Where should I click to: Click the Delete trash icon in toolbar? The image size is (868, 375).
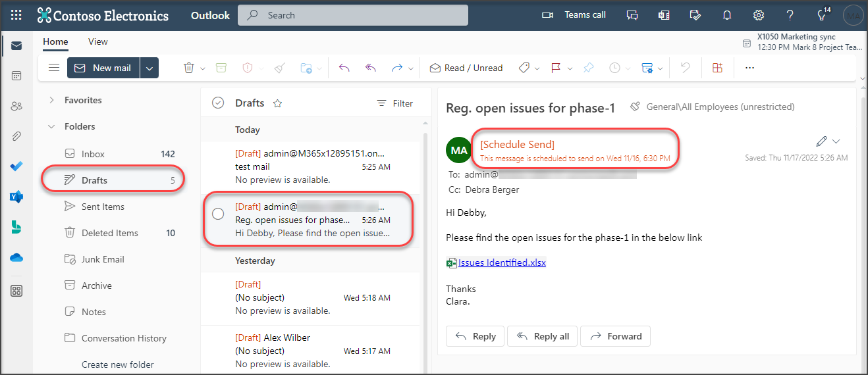(x=189, y=68)
